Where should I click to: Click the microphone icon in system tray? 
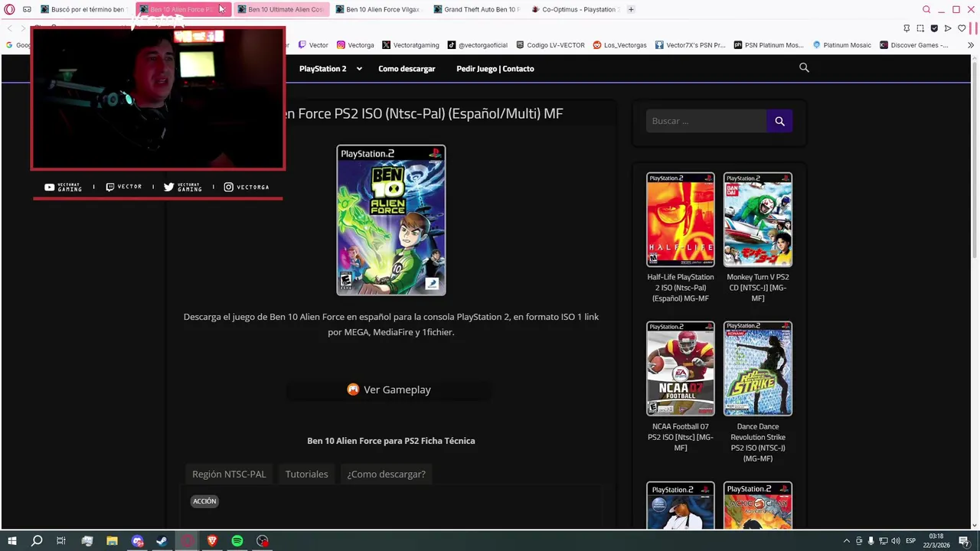871,541
